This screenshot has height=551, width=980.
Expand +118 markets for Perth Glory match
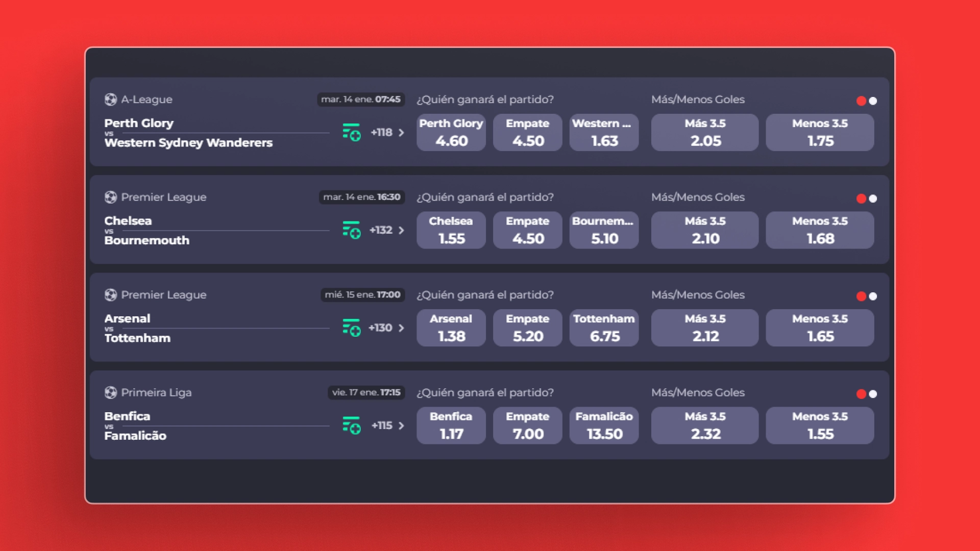(387, 132)
